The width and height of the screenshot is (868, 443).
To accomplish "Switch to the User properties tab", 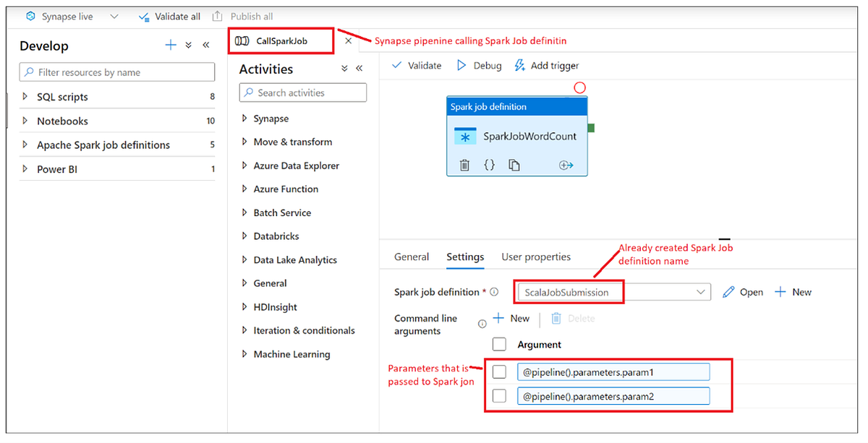I will point(536,257).
